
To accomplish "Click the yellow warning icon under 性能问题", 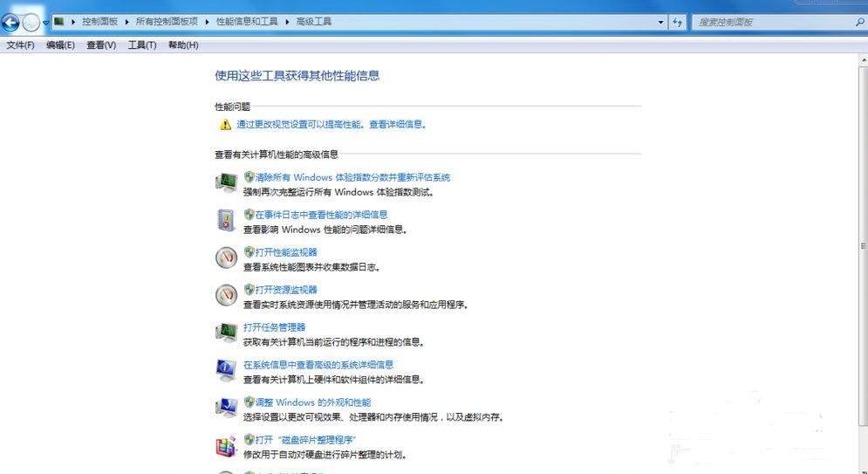I will pyautogui.click(x=225, y=125).
